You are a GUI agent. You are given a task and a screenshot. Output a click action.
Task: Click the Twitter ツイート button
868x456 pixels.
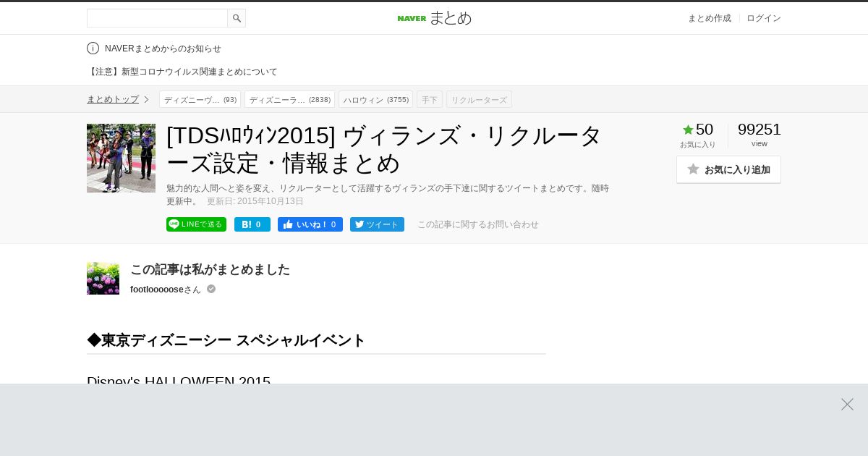(377, 224)
